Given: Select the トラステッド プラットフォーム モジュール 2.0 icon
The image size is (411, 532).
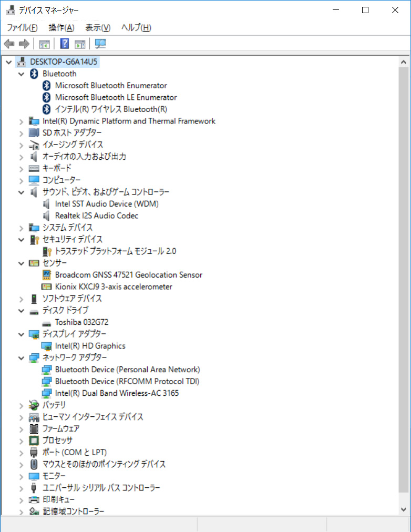Looking at the screenshot, I should (x=46, y=251).
